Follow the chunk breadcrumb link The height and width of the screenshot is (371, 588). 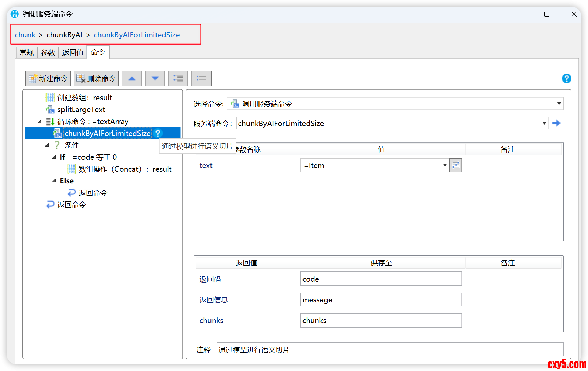coord(25,35)
